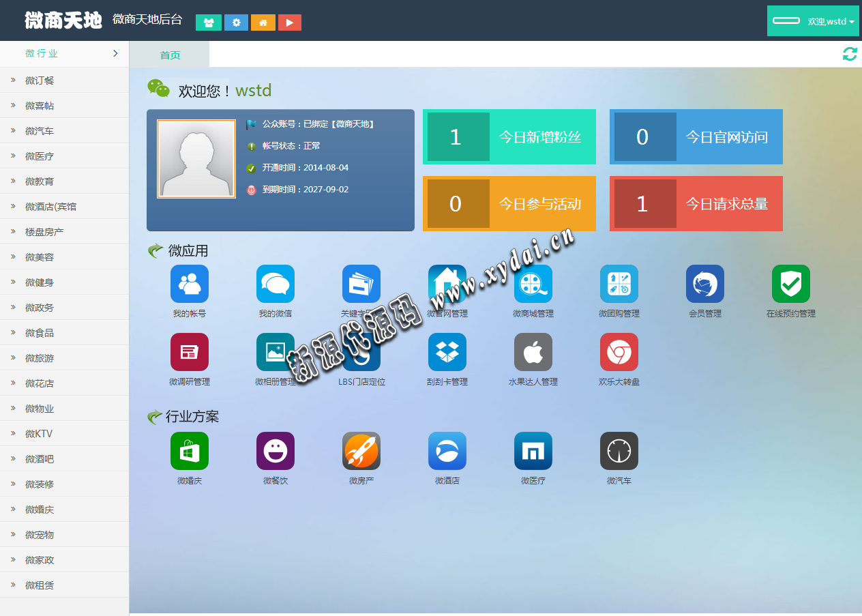Expand 微汽车 in the sidebar

click(x=64, y=130)
